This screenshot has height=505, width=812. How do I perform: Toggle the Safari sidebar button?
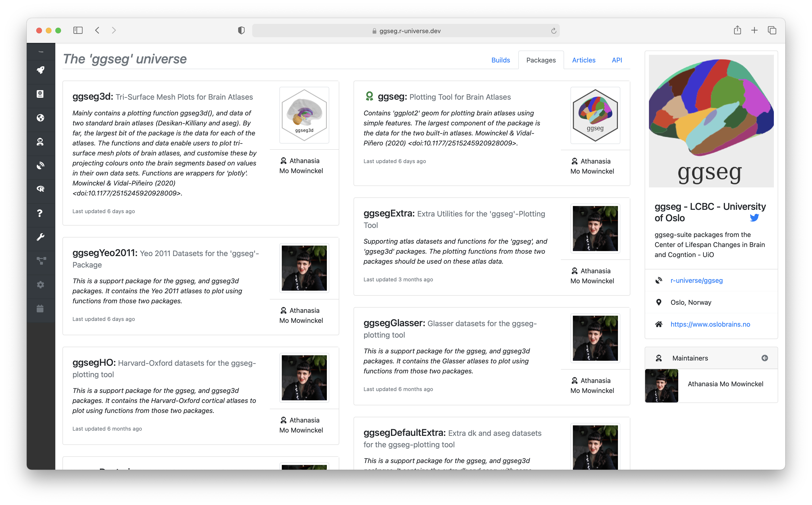click(78, 30)
